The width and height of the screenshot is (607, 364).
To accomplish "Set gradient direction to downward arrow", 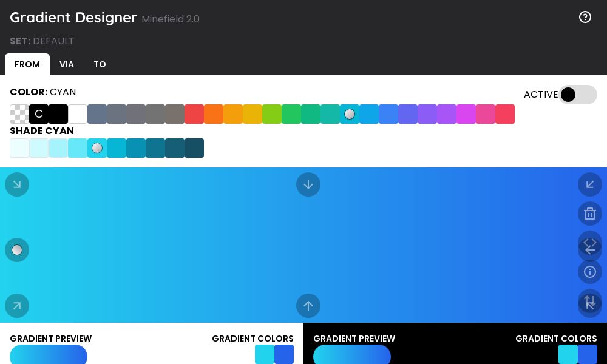I will (x=308, y=184).
